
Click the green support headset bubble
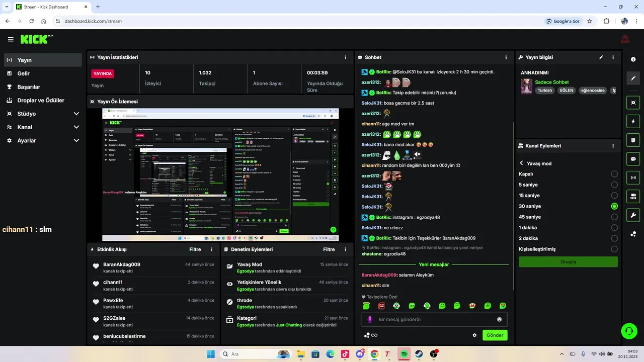[x=629, y=331]
